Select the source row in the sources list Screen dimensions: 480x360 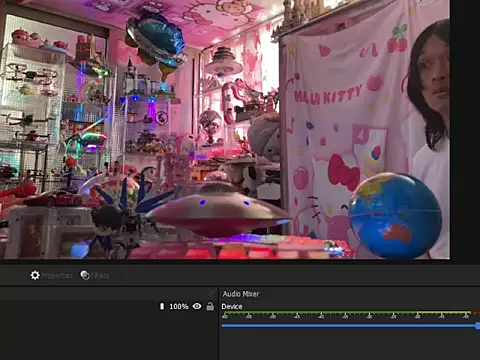[x=109, y=306]
